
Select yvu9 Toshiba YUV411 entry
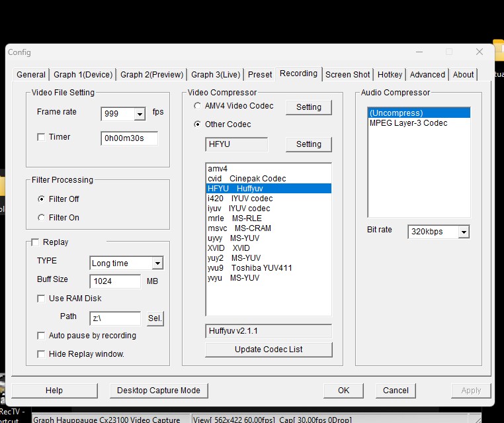269,268
